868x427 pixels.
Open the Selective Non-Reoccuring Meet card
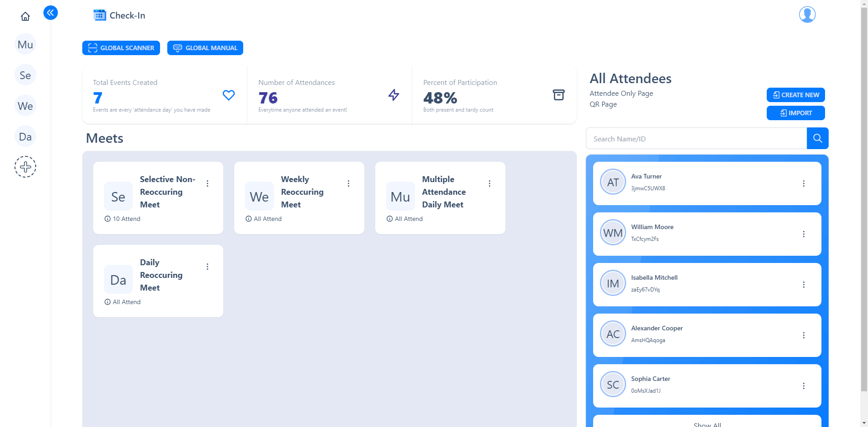158,198
